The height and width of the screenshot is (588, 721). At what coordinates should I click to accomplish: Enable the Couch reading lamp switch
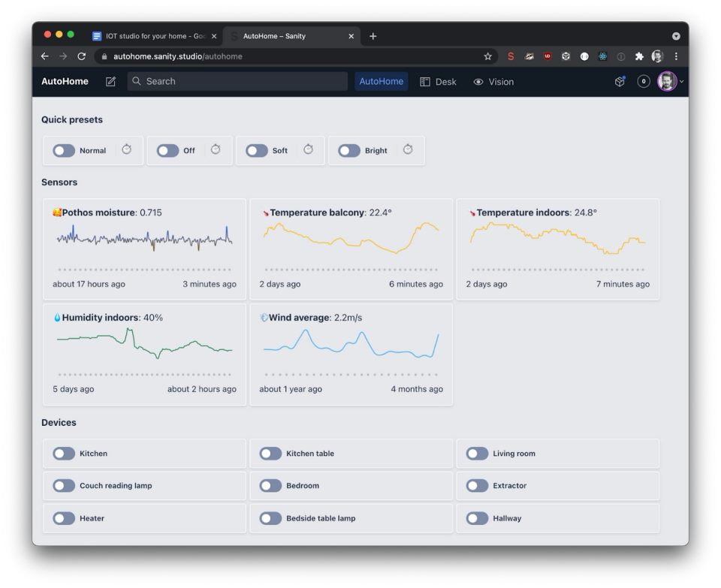tap(64, 486)
